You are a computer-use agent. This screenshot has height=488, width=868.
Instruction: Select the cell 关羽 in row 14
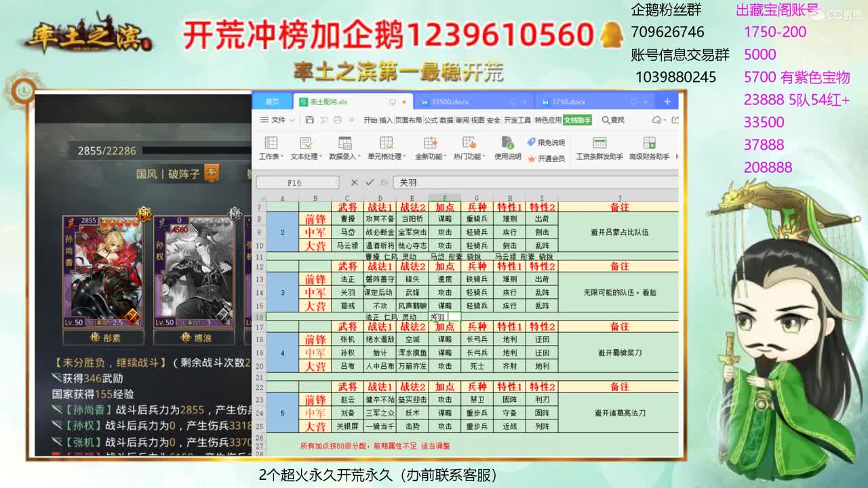click(x=347, y=293)
